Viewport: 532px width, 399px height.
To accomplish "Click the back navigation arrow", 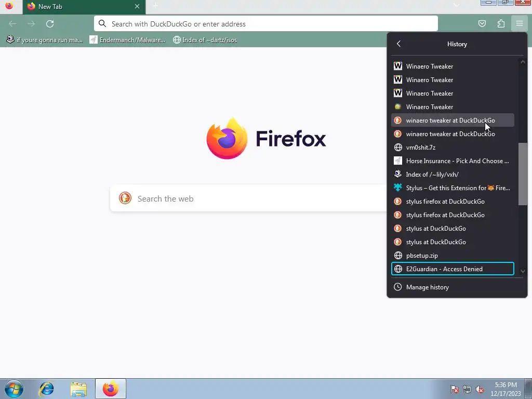I will (12, 24).
